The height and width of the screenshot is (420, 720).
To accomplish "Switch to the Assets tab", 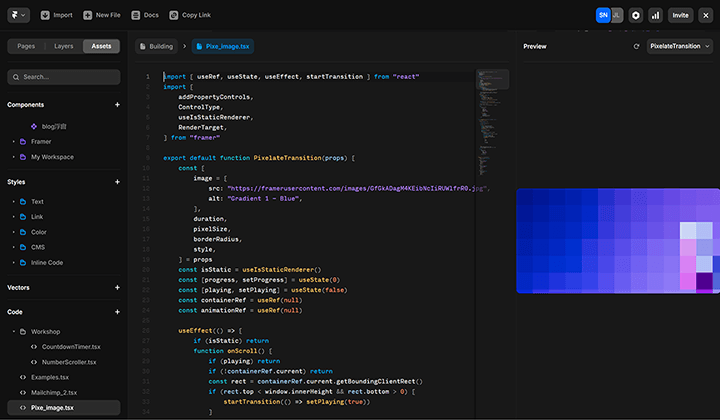I will 101,46.
